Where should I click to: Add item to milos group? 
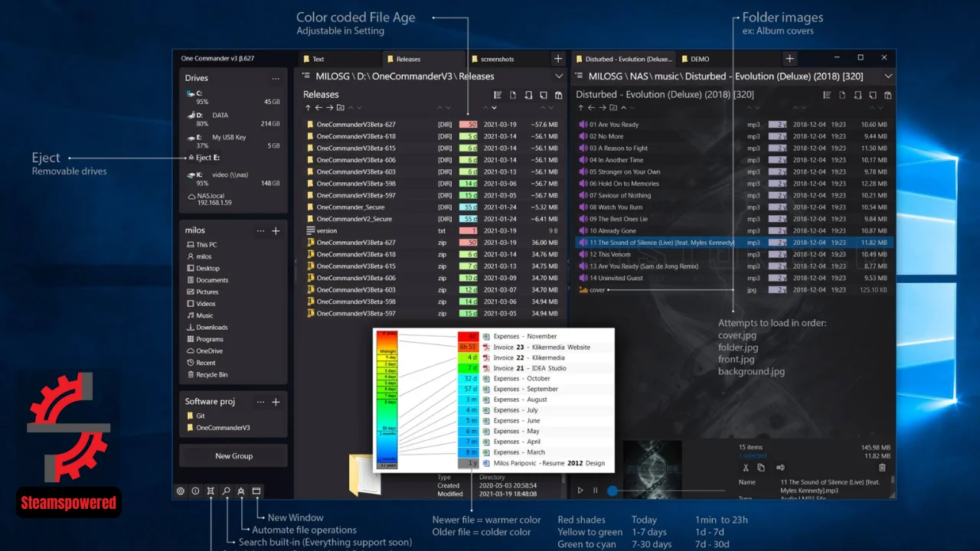tap(276, 230)
